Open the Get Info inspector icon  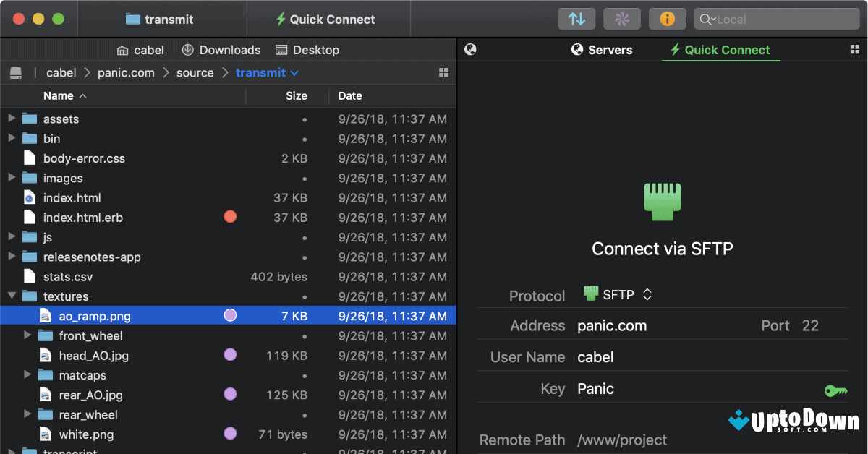click(x=667, y=19)
